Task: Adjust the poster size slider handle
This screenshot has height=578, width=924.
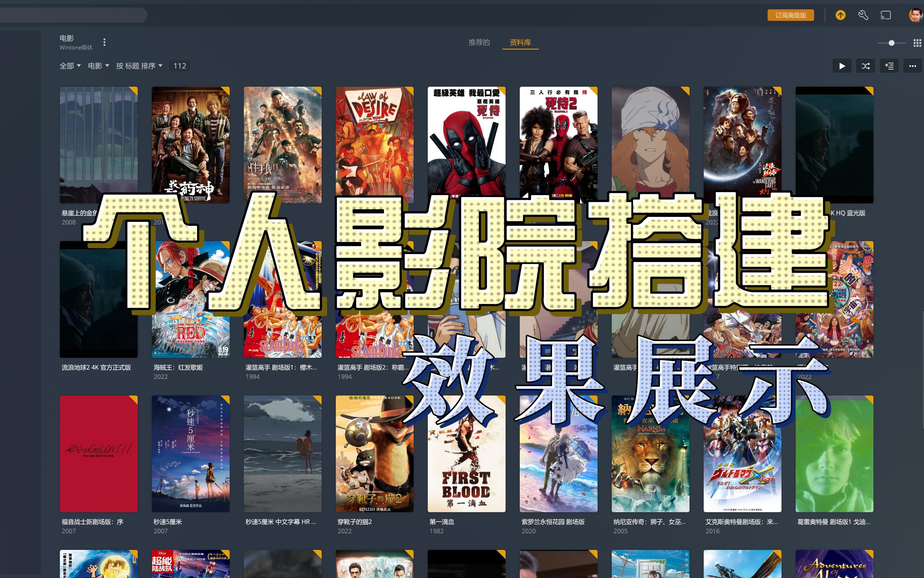Action: click(892, 43)
